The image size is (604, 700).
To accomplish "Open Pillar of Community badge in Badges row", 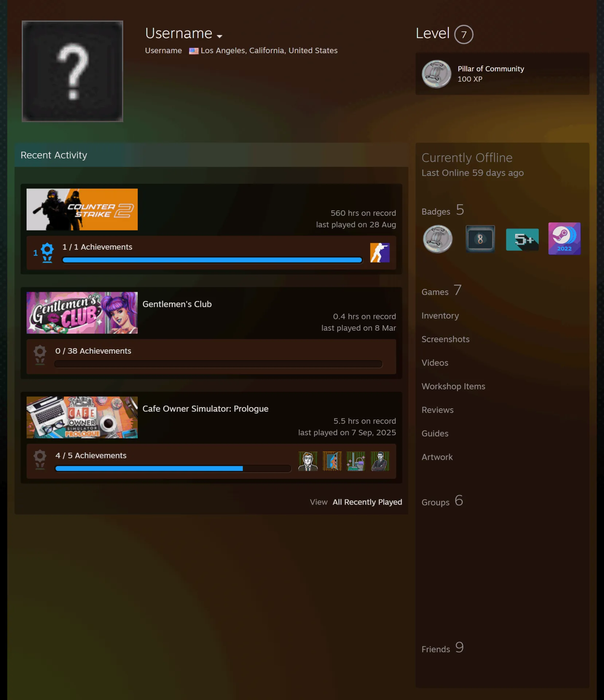I will point(438,239).
